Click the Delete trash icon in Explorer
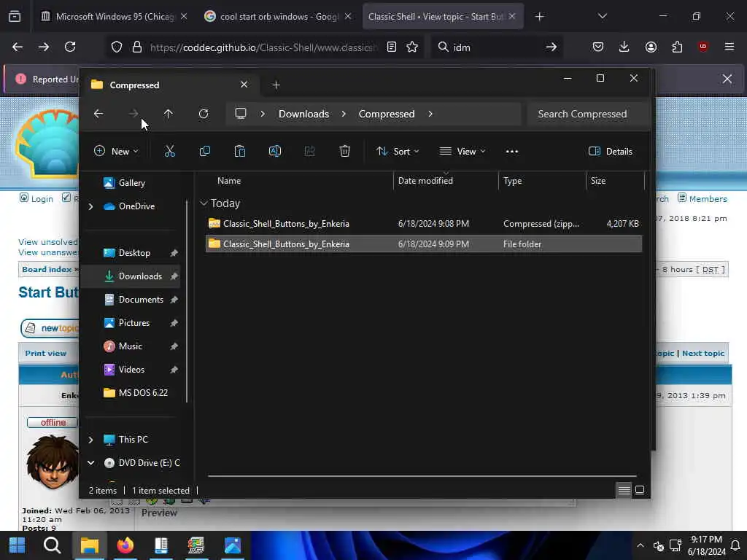Viewport: 747px width, 560px height. tap(344, 152)
